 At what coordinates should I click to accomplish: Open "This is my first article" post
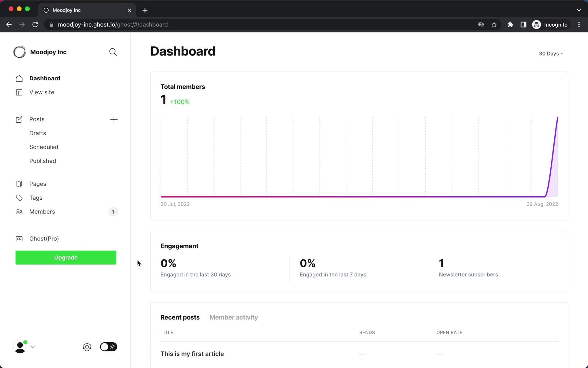[192, 354]
